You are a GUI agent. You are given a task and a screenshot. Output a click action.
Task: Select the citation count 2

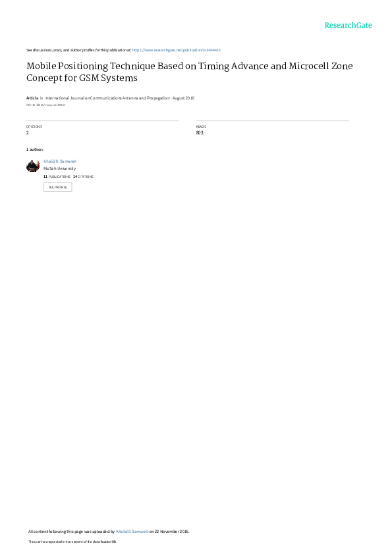[x=27, y=133]
